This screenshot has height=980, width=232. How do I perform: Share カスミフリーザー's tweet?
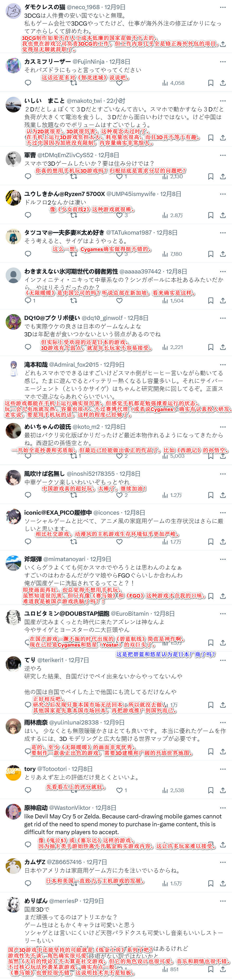click(223, 83)
